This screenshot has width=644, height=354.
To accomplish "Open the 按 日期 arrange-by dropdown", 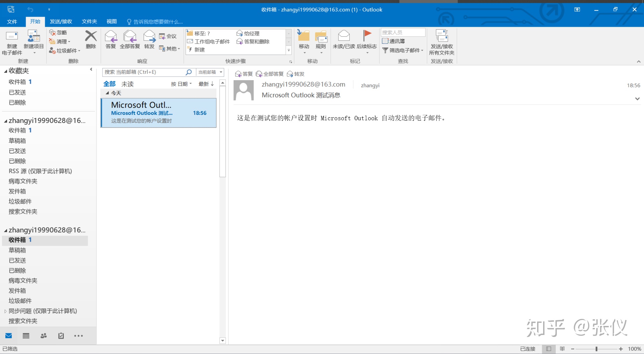I will point(181,84).
